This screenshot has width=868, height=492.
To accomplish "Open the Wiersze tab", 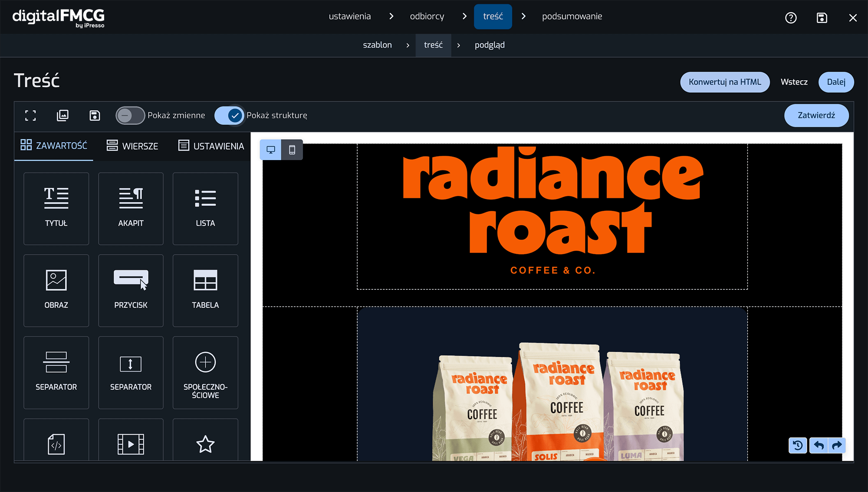I will point(132,146).
